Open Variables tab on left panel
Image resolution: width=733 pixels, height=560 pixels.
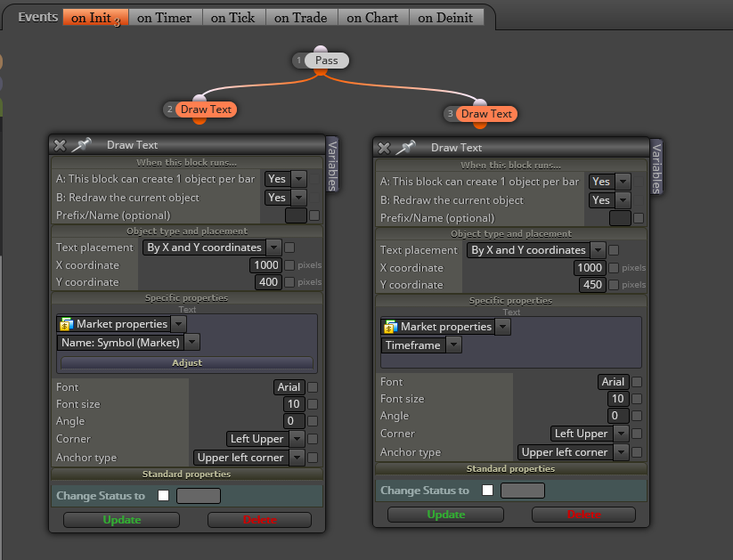332,165
